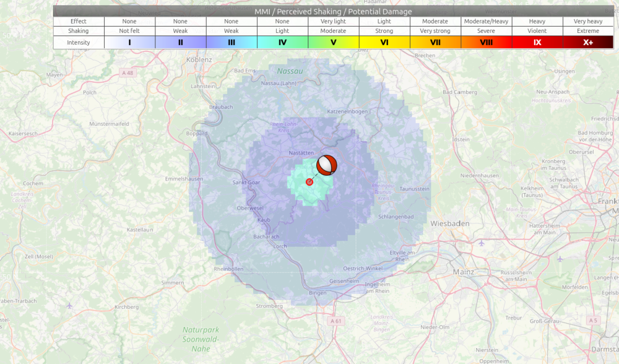The height and width of the screenshot is (364, 619).
Task: Click the Sankt Goar town label
Action: click(246, 183)
